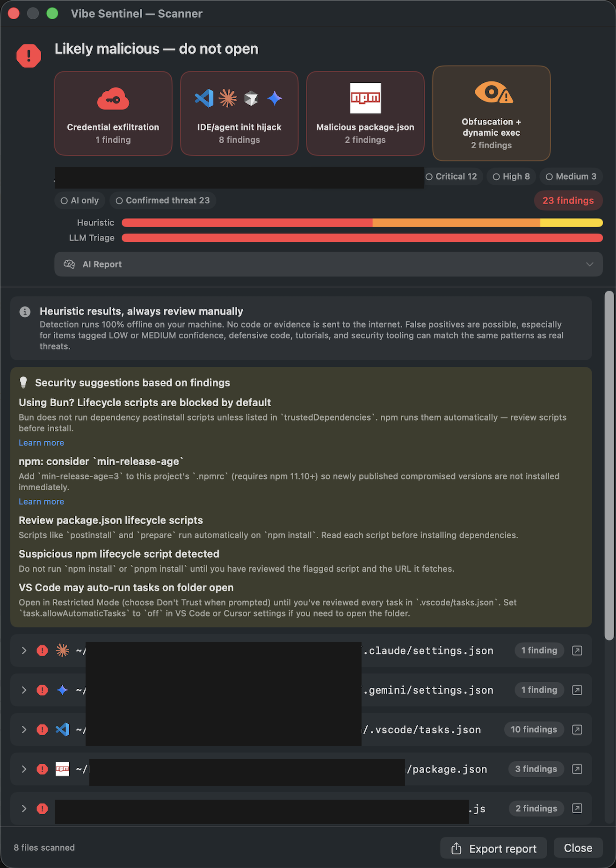This screenshot has height=868, width=616.
Task: Open the .js file with external link icon
Action: pyautogui.click(x=577, y=808)
